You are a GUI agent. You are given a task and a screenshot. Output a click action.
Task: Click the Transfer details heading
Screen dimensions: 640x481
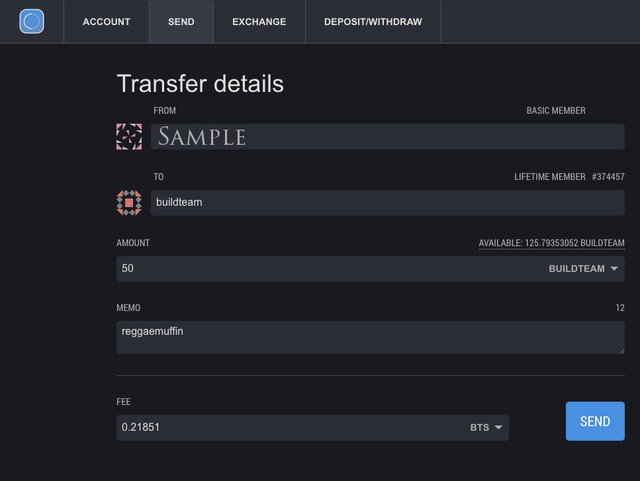200,84
